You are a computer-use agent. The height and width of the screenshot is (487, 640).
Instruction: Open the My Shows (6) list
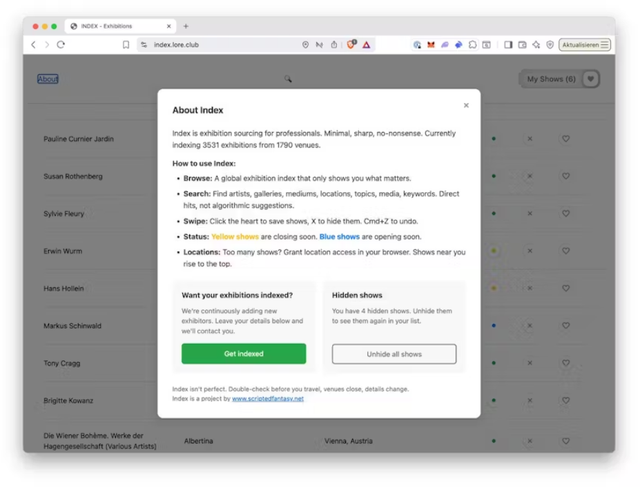[551, 79]
